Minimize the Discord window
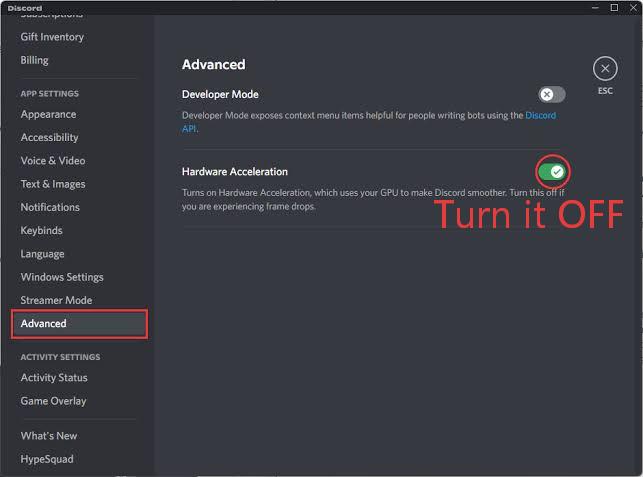The height and width of the screenshot is (477, 643). (595, 8)
